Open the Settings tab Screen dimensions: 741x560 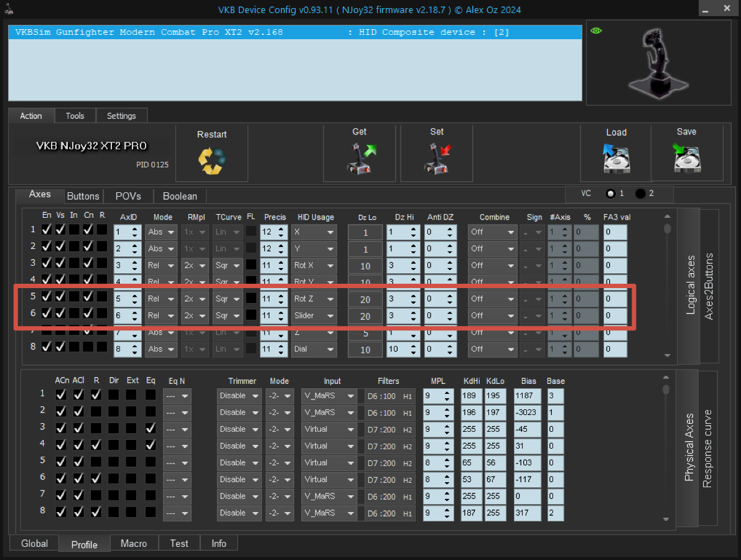tap(121, 116)
